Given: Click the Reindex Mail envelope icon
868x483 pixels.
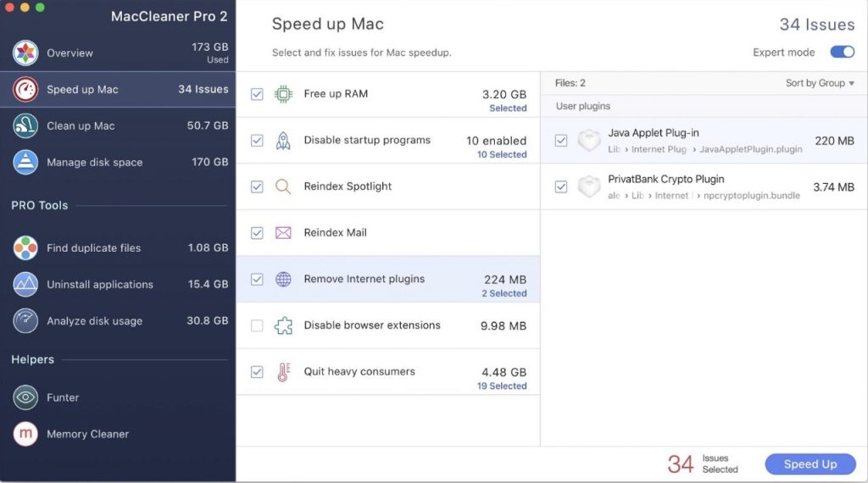Looking at the screenshot, I should coord(283,233).
